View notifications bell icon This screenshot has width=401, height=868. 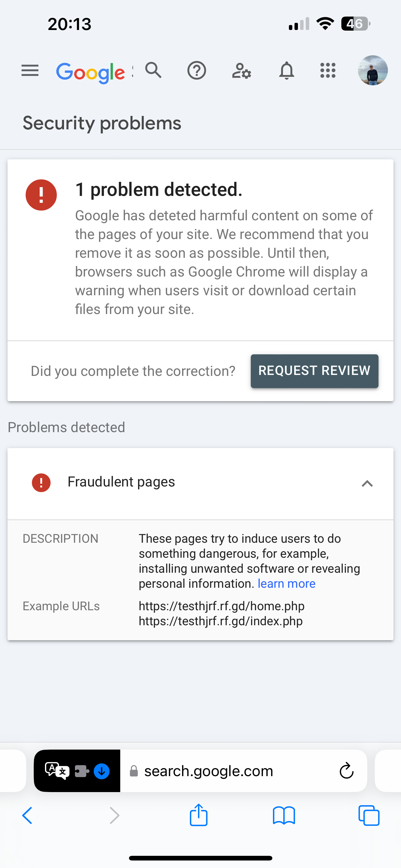tap(286, 71)
